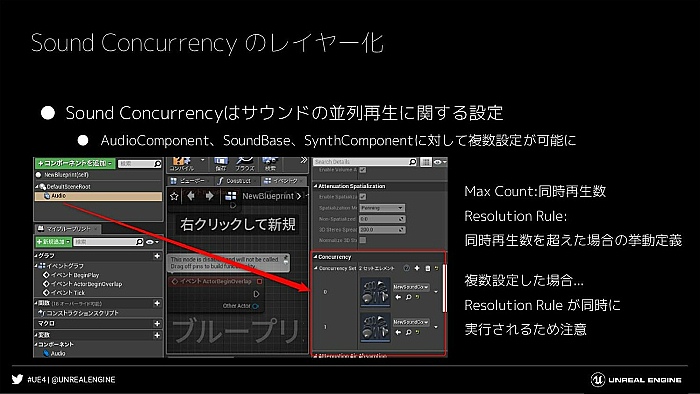Switch to the Construct script tab
This screenshot has height=394, width=700.
[x=235, y=181]
